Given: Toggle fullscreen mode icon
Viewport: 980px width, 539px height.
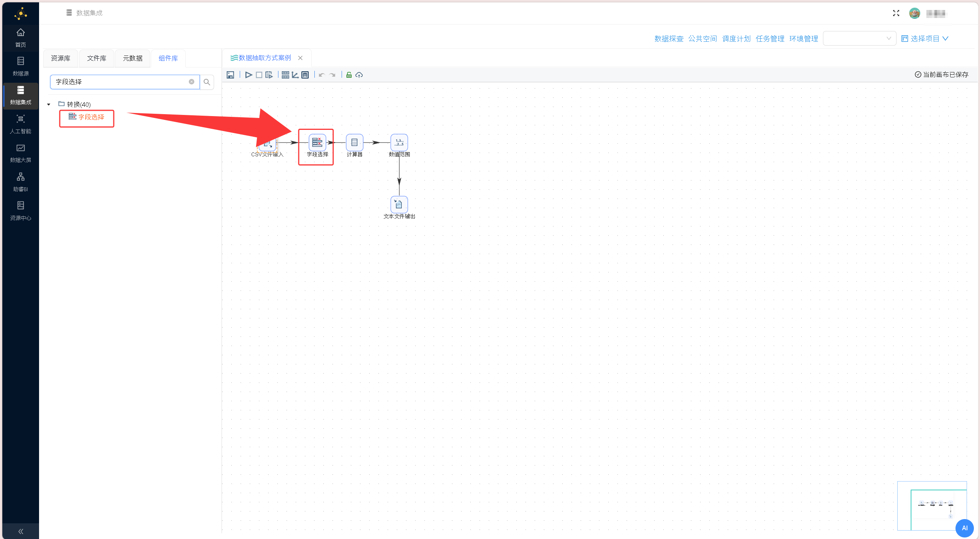Looking at the screenshot, I should point(896,13).
